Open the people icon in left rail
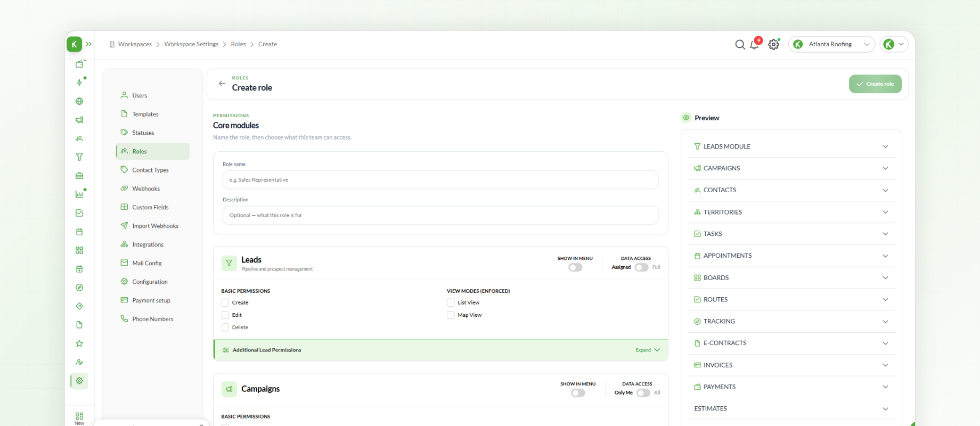 point(79,138)
